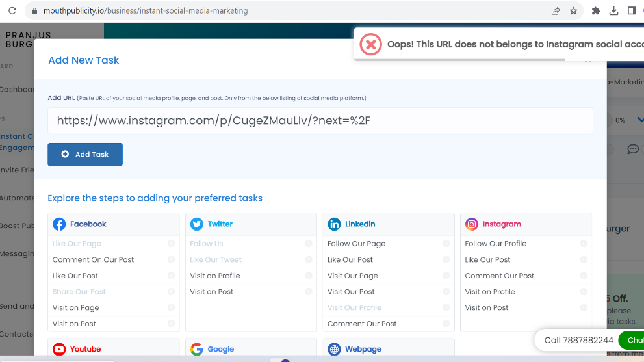The width and height of the screenshot is (644, 362).
Task: Click info icon beside Comment On Our Post
Action: point(172,260)
